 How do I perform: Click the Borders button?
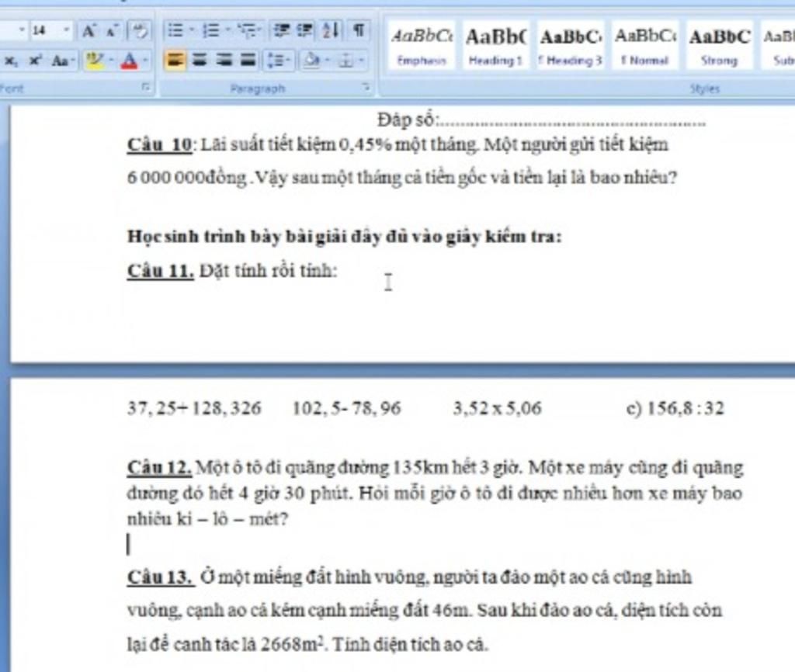tap(346, 61)
